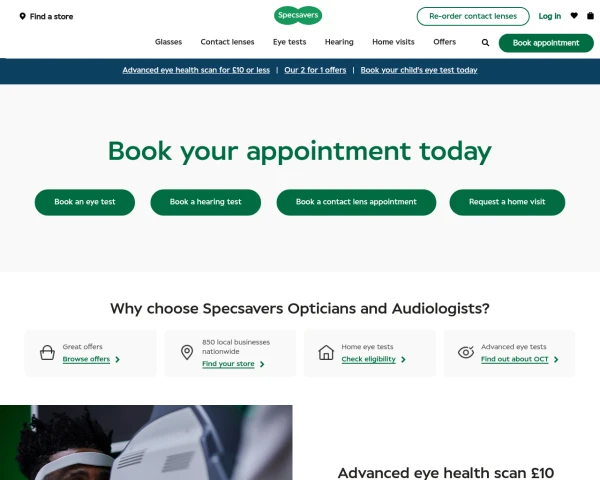Screen dimensions: 600x480
Task: Click Request a home visit button
Action: click(x=507, y=202)
